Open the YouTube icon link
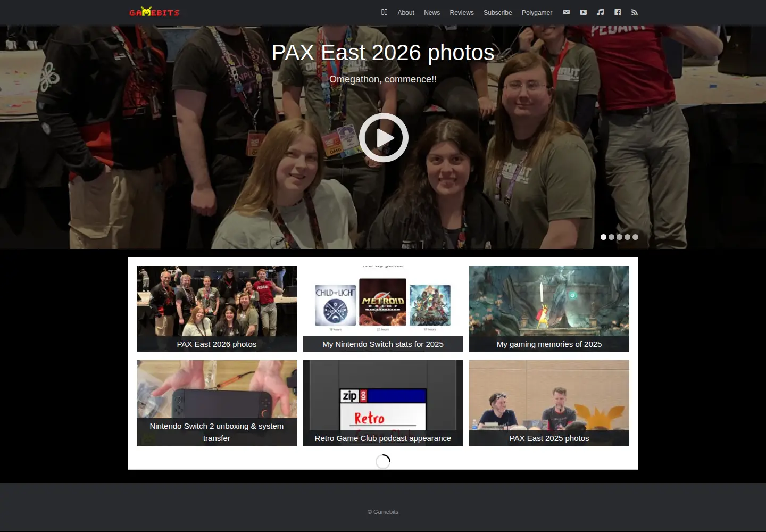The height and width of the screenshot is (532, 766). point(584,12)
